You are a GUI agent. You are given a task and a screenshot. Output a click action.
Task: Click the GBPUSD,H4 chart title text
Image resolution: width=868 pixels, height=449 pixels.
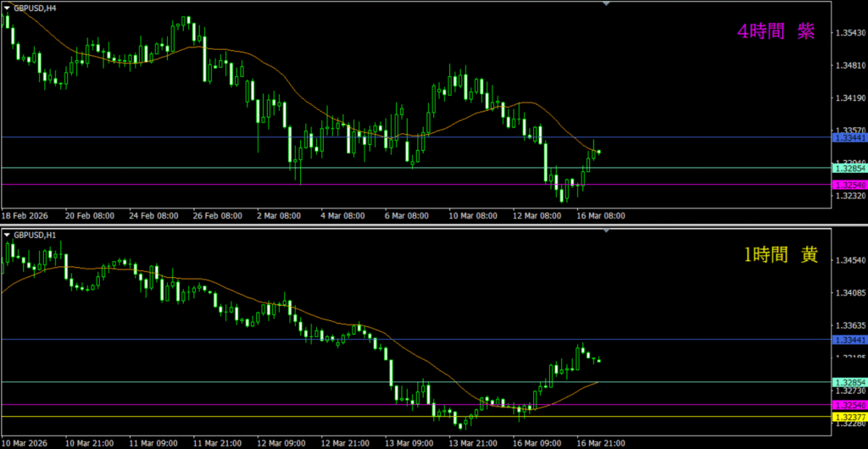tap(36, 7)
